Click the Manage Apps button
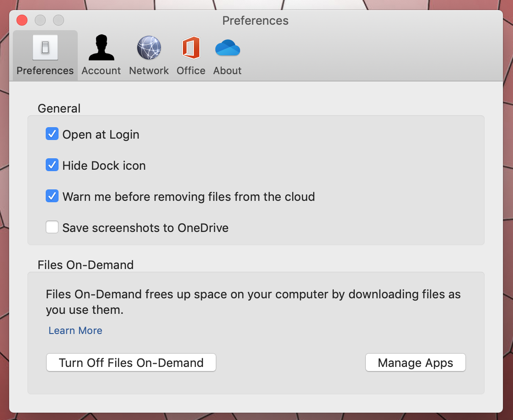The width and height of the screenshot is (513, 420). [x=415, y=363]
